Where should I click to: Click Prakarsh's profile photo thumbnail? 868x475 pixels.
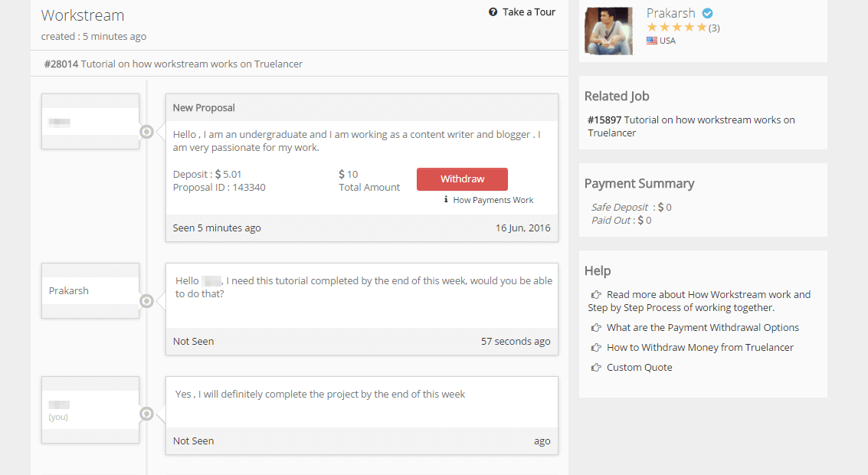[x=608, y=31]
